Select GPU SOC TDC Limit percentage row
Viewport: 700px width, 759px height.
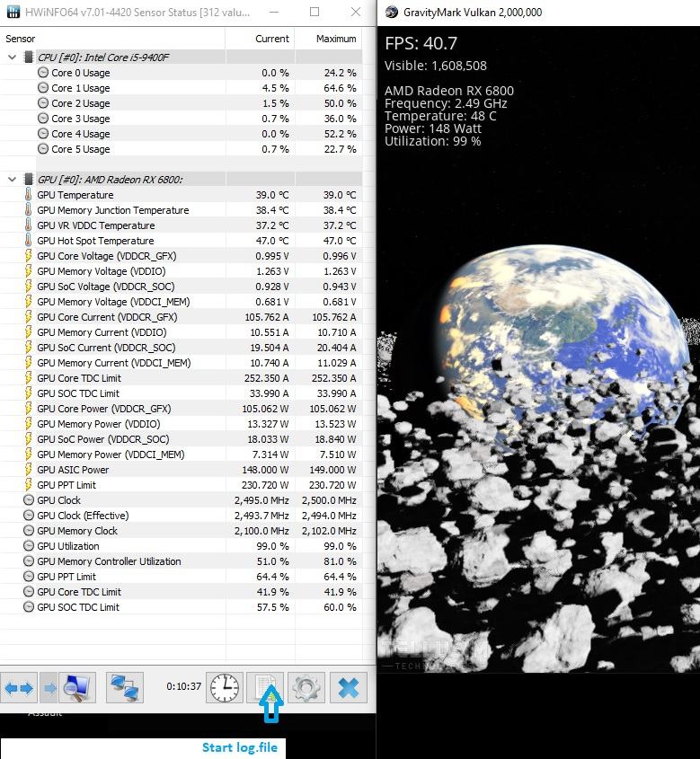click(181, 606)
